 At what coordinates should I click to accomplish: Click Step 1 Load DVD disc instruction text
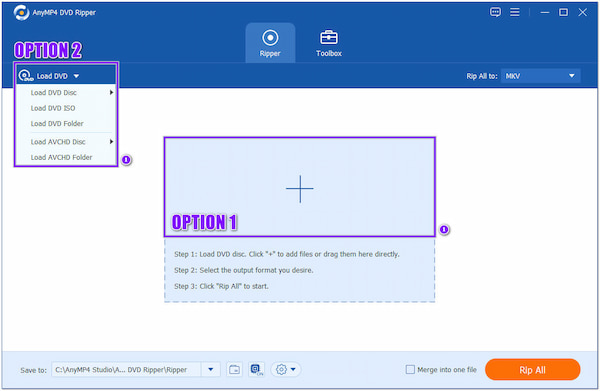(x=287, y=254)
